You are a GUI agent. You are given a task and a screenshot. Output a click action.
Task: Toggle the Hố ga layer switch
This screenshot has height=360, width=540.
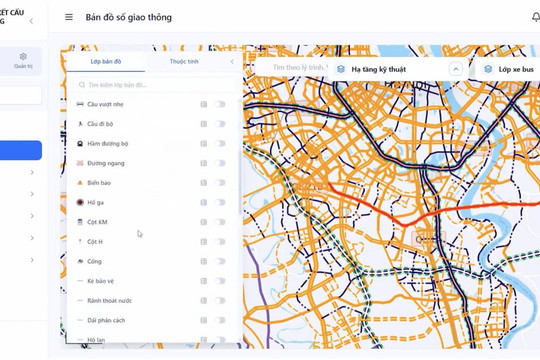pos(220,202)
